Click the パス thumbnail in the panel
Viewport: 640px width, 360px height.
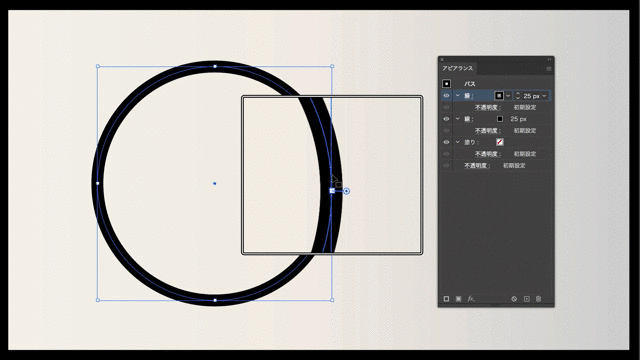447,84
